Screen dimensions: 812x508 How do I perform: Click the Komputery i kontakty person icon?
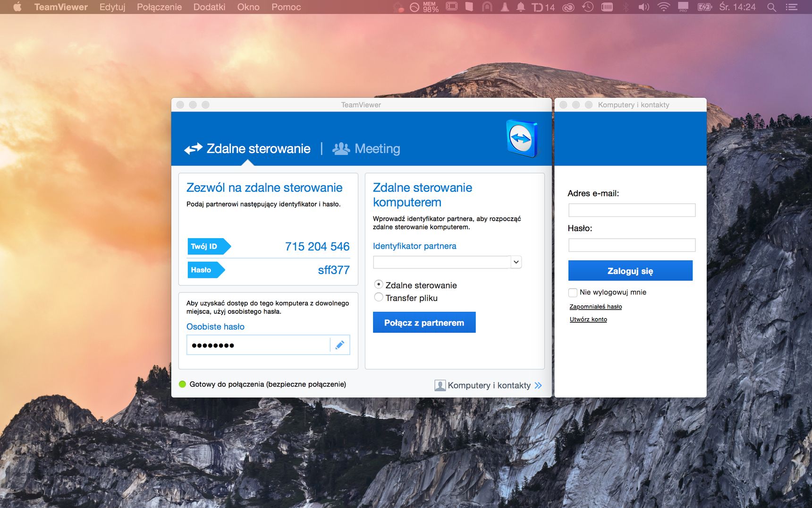coord(440,386)
